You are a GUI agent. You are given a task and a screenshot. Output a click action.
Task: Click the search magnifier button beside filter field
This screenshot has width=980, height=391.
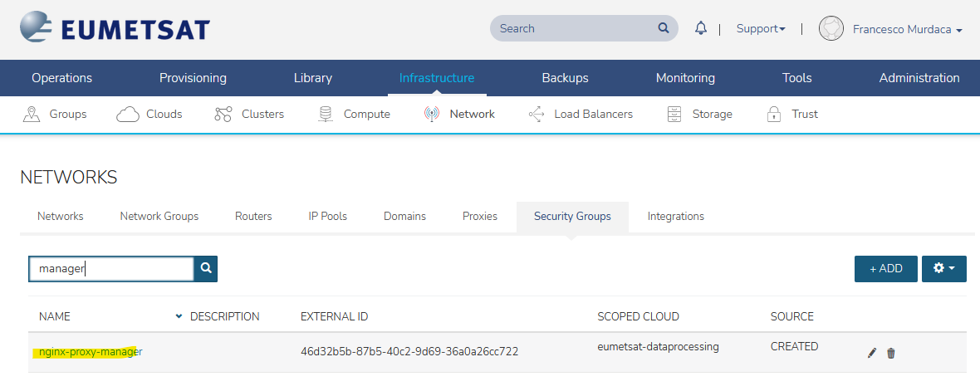[206, 268]
